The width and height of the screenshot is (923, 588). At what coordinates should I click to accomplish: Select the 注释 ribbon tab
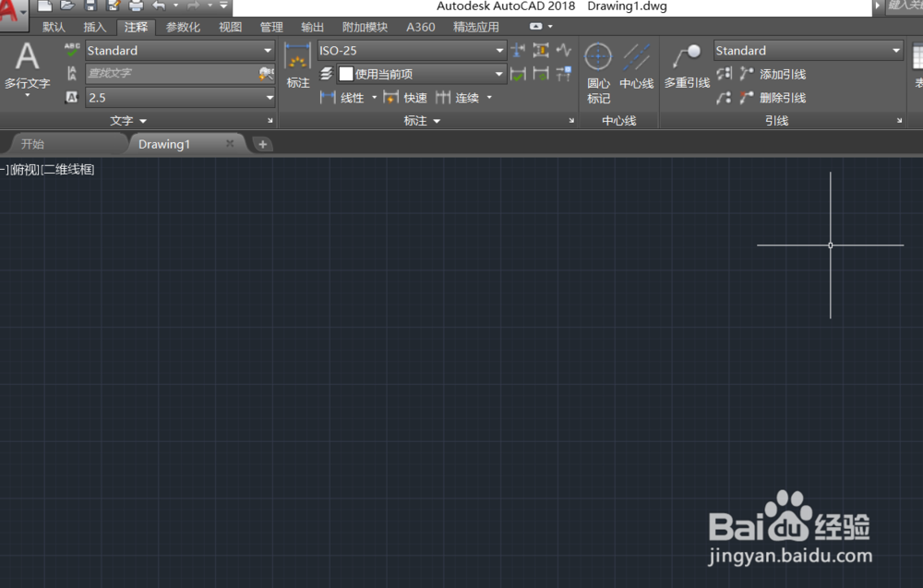(x=136, y=27)
